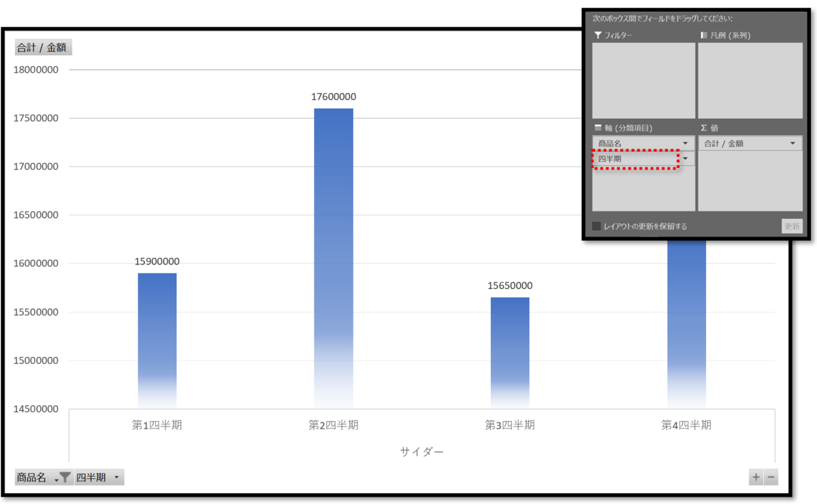The image size is (817, 504).
Task: Click vertical axis value 16000000
Action: (36, 263)
